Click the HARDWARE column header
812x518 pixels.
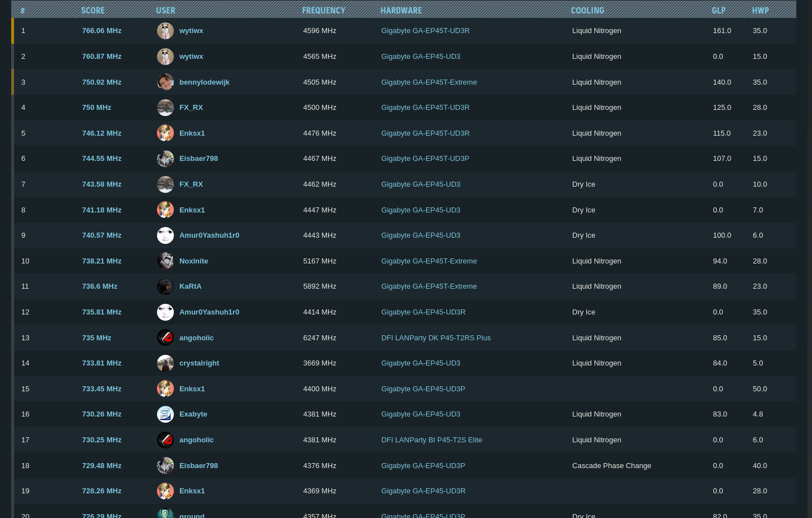pyautogui.click(x=401, y=11)
